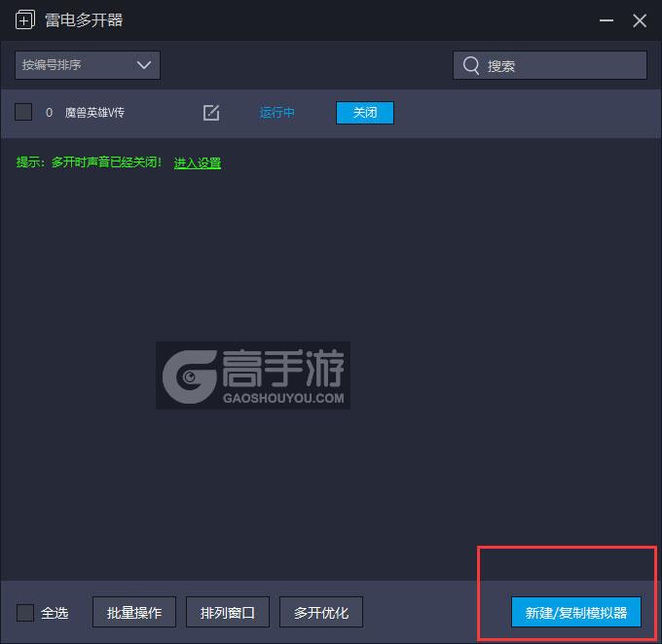The image size is (662, 644).
Task: Click the 提示 sound-off hint text
Action: point(89,162)
